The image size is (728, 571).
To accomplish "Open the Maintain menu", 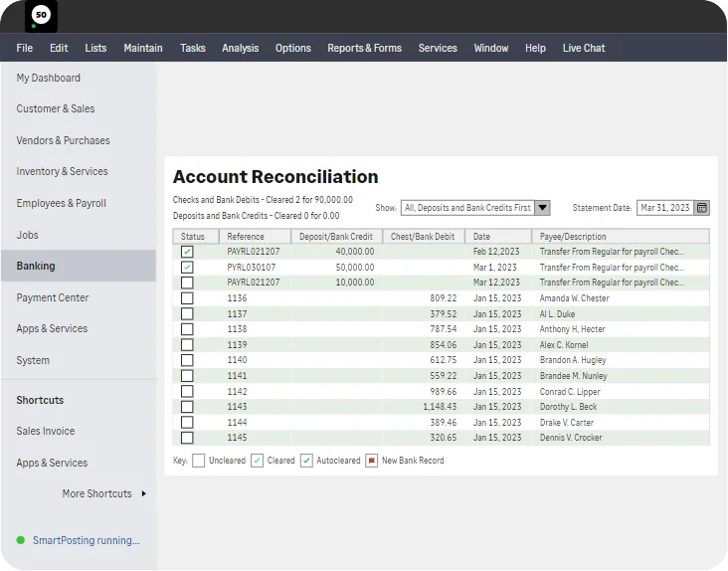I will click(x=143, y=48).
